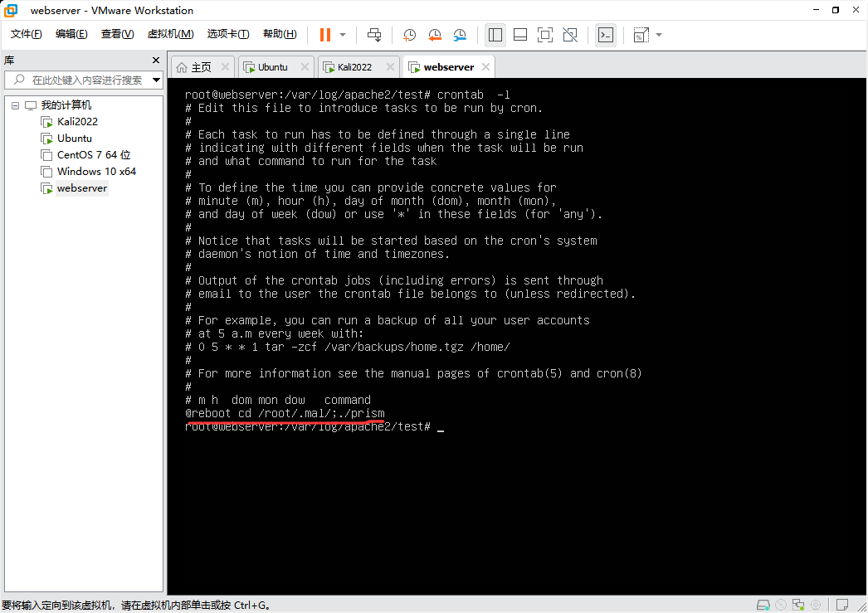
Task: Switch to the Ubuntu tab
Action: 273,67
